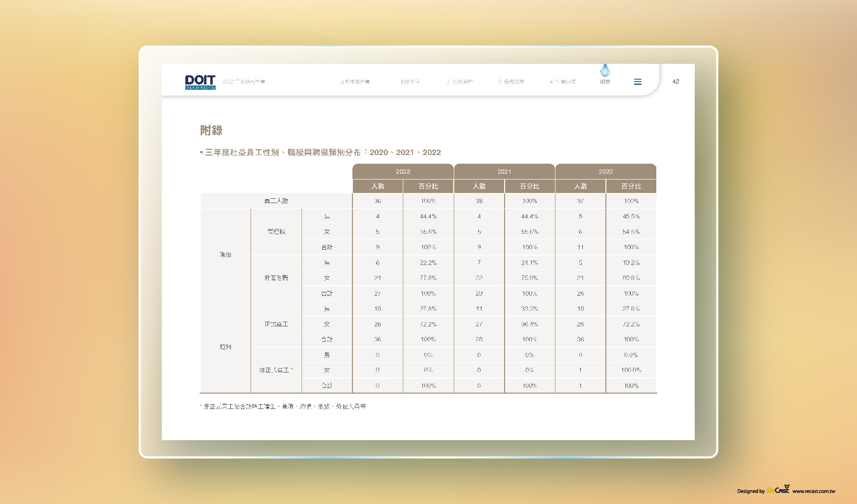
Task: Click the Designed by text
Action: (751, 491)
